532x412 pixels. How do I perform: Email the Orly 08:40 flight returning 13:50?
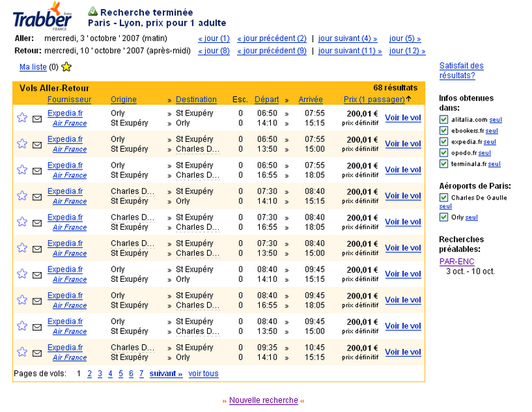pos(37,328)
